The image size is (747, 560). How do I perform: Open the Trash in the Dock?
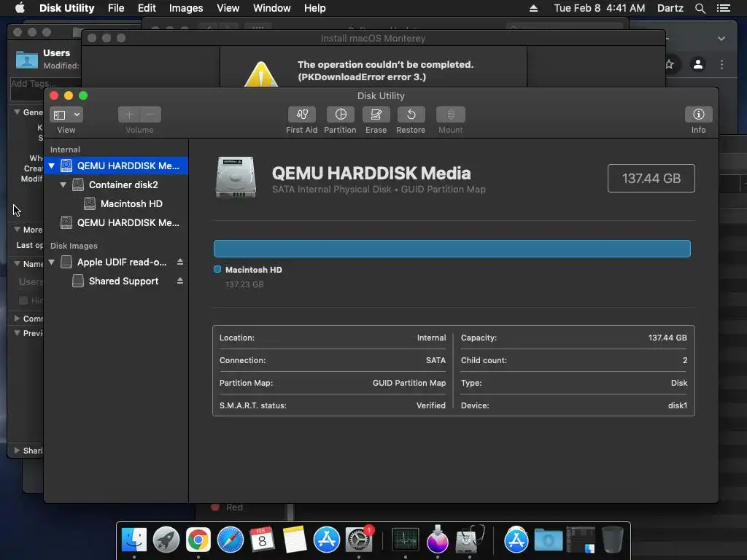pos(612,540)
